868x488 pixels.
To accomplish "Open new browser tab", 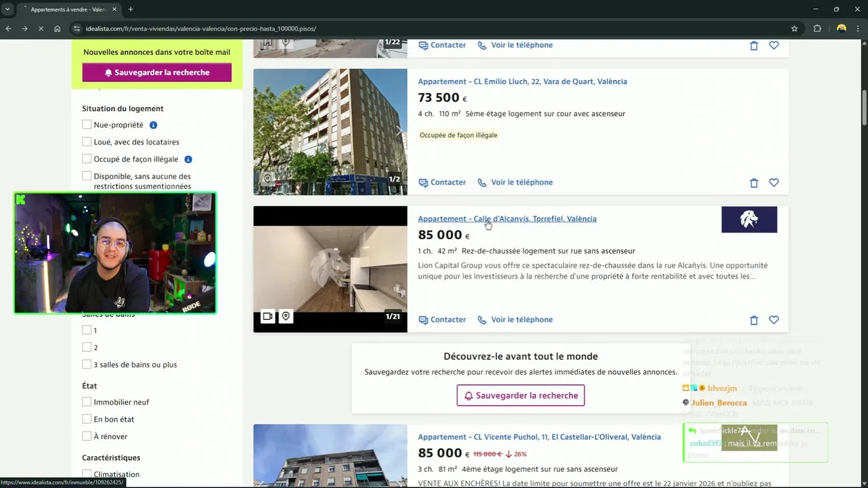I will (x=130, y=9).
